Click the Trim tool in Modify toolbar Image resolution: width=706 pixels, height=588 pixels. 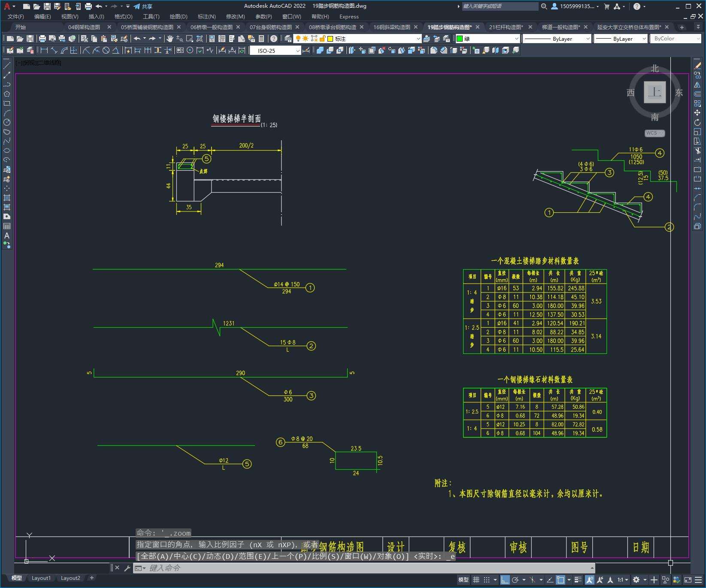pyautogui.click(x=697, y=151)
